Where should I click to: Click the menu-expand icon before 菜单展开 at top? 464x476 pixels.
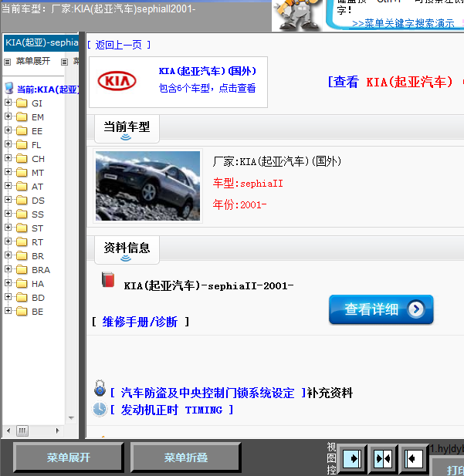point(7,62)
